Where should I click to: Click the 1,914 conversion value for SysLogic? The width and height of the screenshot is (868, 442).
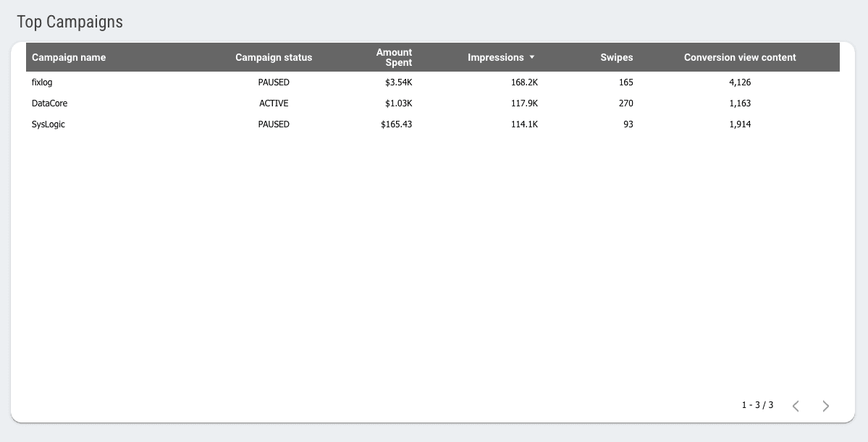pos(740,124)
